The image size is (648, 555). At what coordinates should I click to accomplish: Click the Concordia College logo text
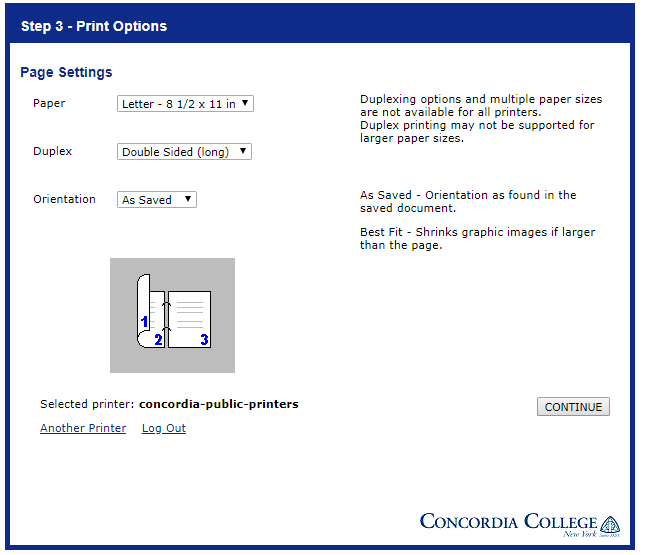(x=508, y=522)
